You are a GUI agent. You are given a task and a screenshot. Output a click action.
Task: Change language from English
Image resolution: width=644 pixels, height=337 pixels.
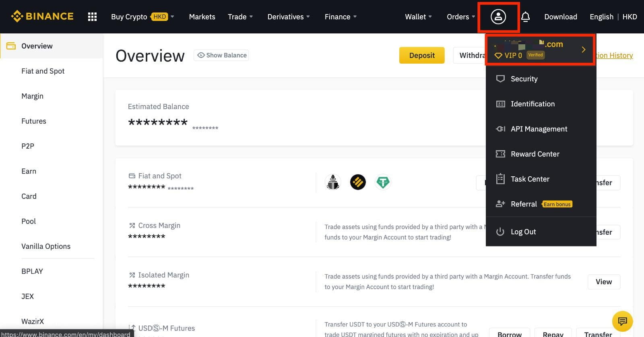tap(601, 17)
